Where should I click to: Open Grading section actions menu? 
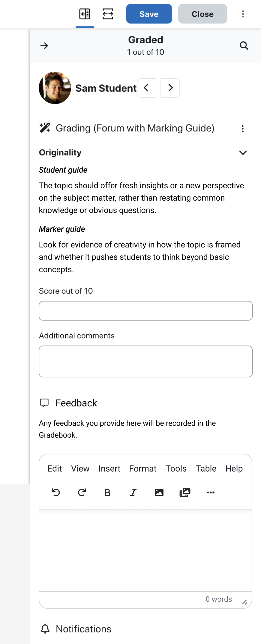pyautogui.click(x=243, y=129)
